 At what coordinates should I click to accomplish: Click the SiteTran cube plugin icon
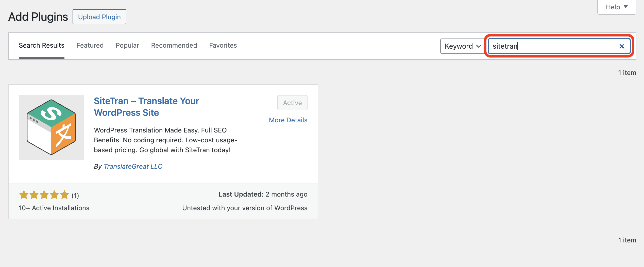(51, 127)
